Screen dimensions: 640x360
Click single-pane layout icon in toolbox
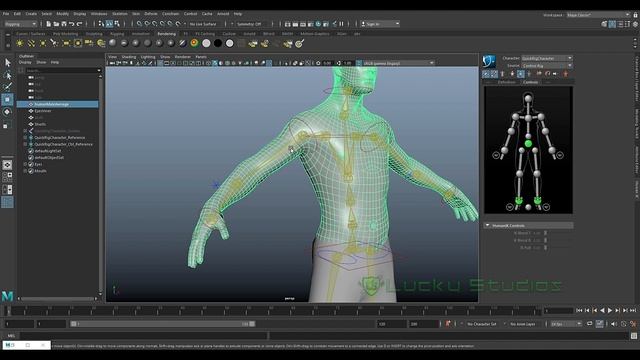pos(7,165)
